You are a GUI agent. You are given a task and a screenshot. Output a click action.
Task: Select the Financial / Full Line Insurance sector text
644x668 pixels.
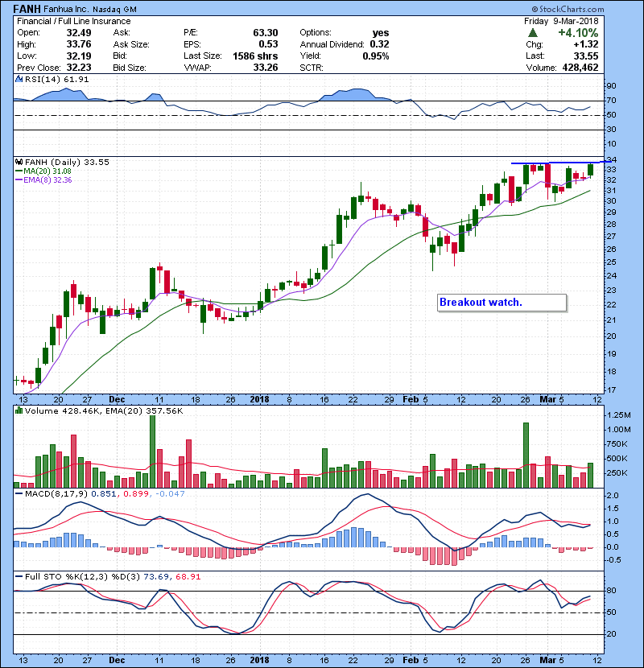(x=74, y=21)
